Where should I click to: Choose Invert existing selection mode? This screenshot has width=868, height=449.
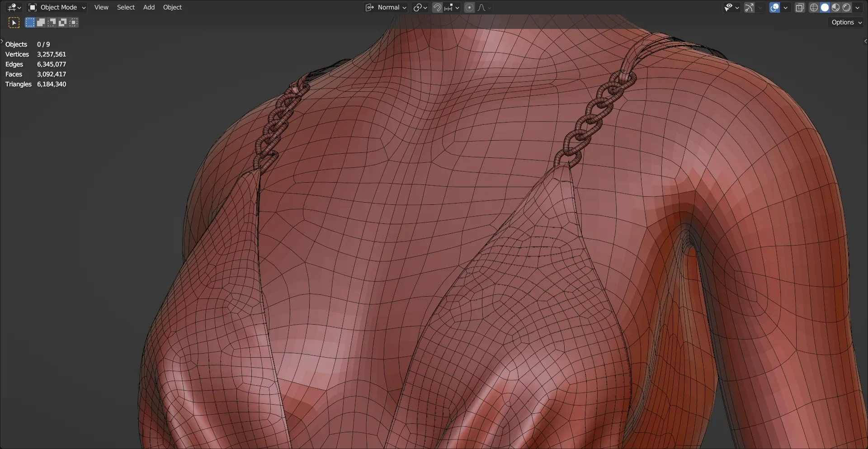[x=62, y=23]
